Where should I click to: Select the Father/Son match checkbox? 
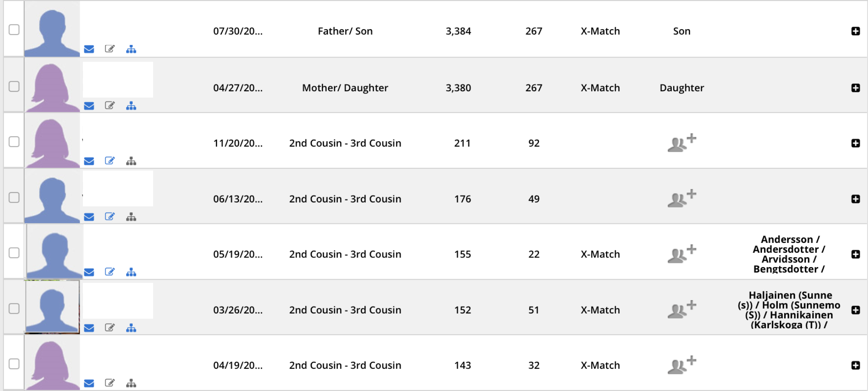pyautogui.click(x=14, y=30)
